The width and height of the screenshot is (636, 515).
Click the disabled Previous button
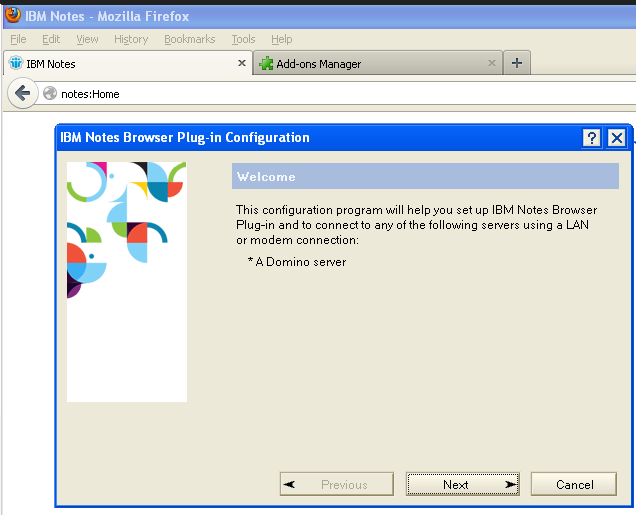(x=337, y=484)
